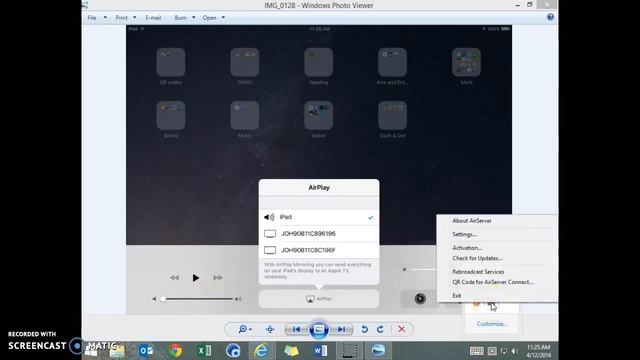Open Google Chrome from the taskbar

pyautogui.click(x=176, y=351)
